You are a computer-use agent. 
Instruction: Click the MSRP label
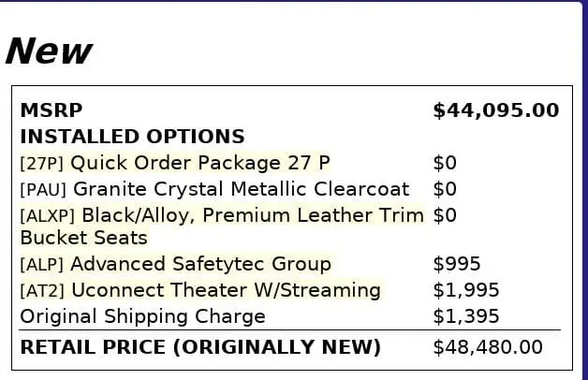click(45, 110)
